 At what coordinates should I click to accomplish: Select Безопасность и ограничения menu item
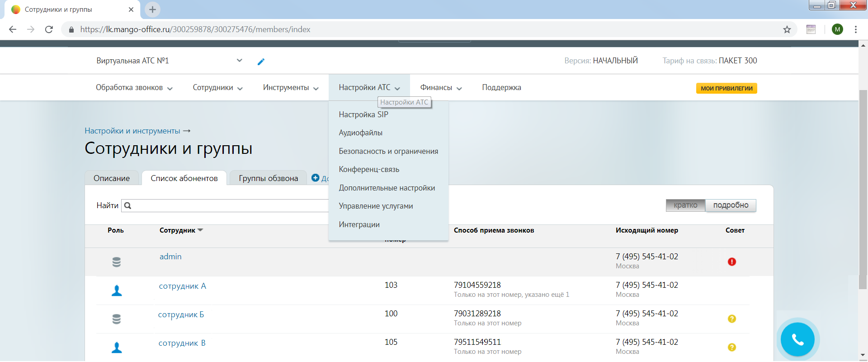[x=388, y=151]
